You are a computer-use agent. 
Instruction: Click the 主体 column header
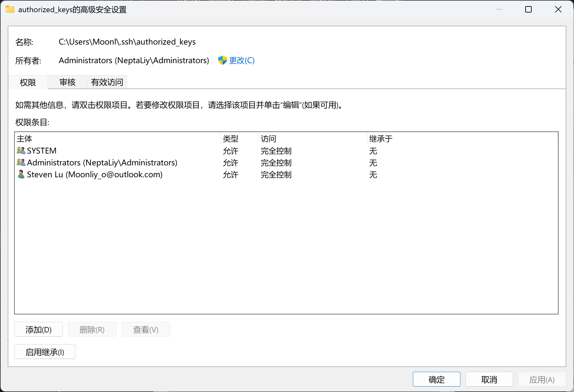118,139
